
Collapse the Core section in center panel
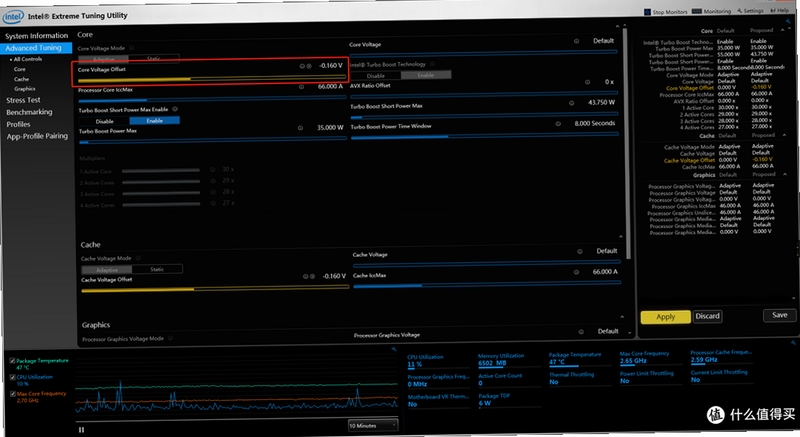click(617, 26)
